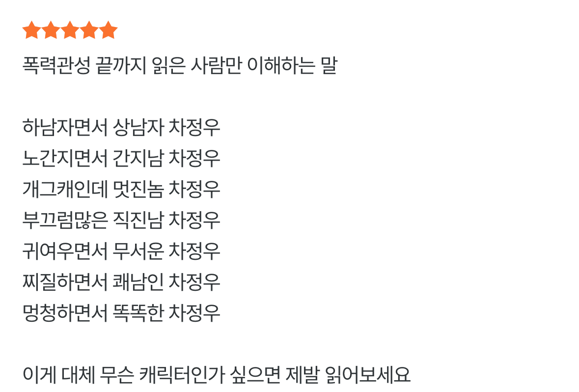Click the word 캐릭터인가 in the last line
Screen dimensions: 579x392
182,375
